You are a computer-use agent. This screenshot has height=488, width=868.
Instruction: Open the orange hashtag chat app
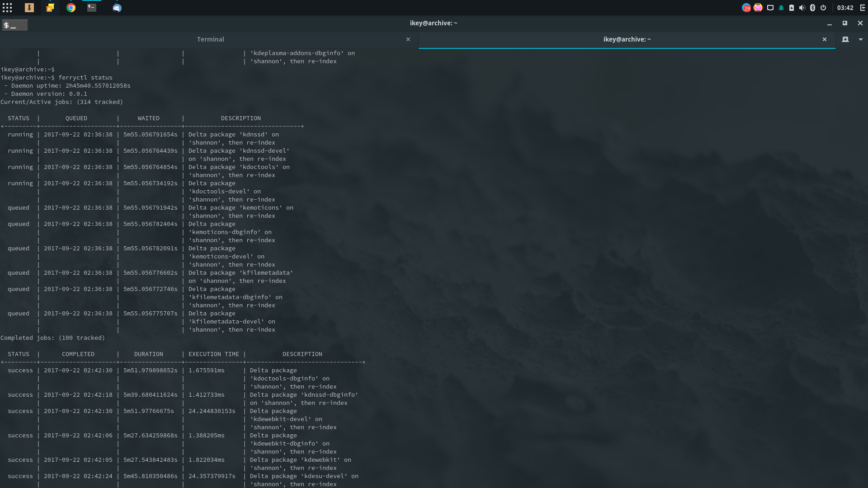tap(50, 8)
